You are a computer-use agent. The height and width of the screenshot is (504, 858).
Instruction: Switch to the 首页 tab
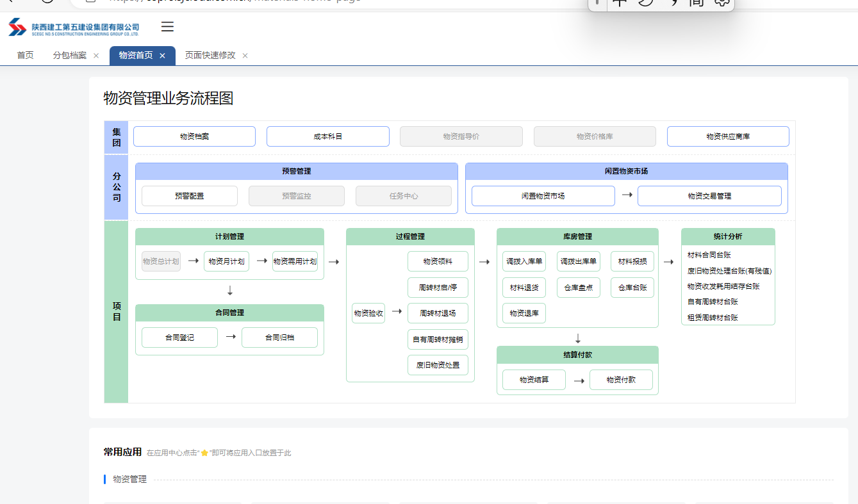26,56
